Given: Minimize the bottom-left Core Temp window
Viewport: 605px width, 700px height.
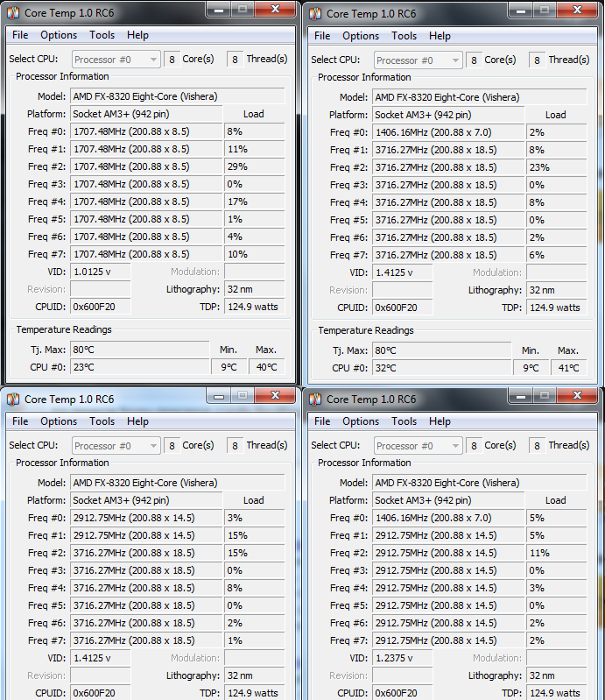Looking at the screenshot, I should point(219,395).
